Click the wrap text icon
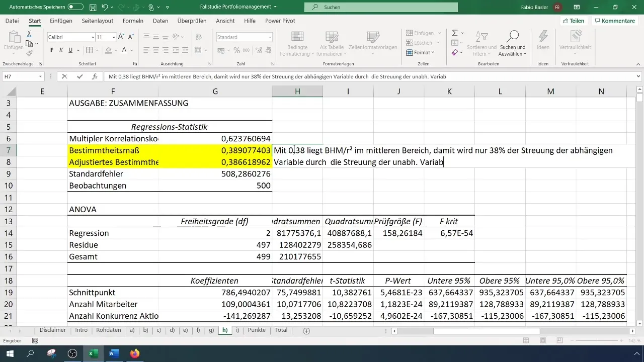Viewport: 644px width, 362px height. tap(199, 37)
